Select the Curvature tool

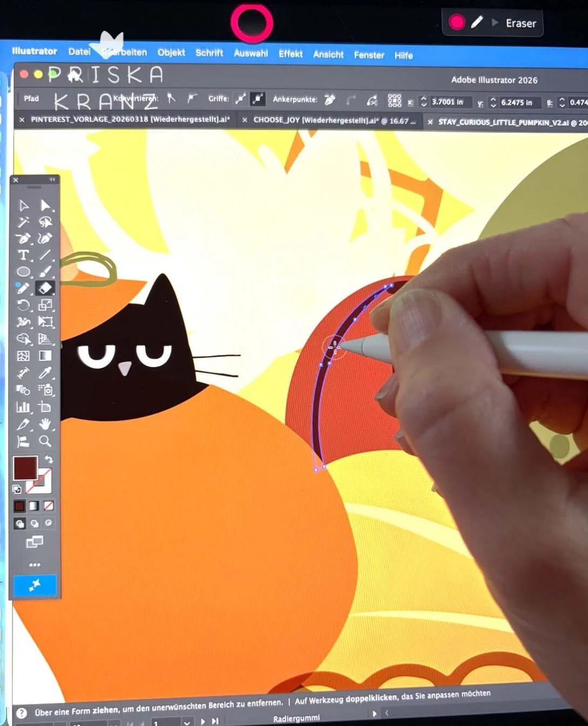point(45,238)
